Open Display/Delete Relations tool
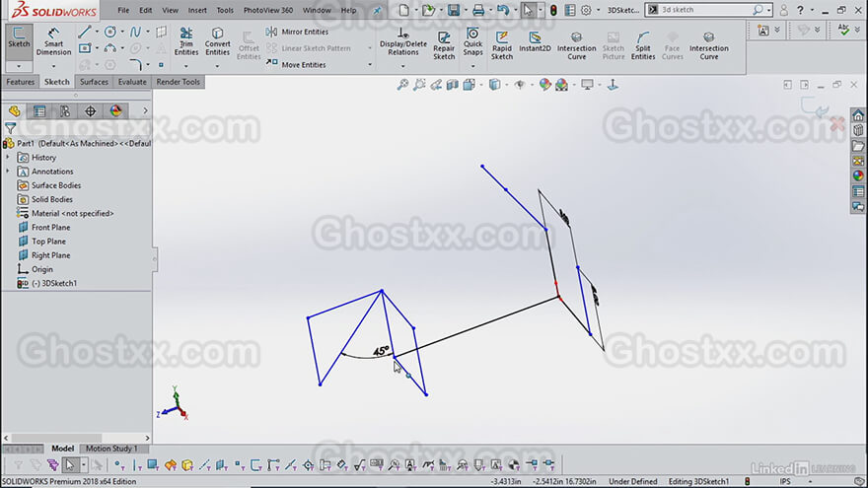 coord(403,41)
